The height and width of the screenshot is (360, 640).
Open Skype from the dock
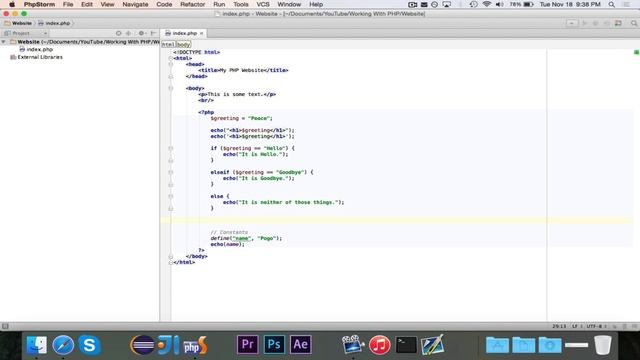[x=89, y=345]
